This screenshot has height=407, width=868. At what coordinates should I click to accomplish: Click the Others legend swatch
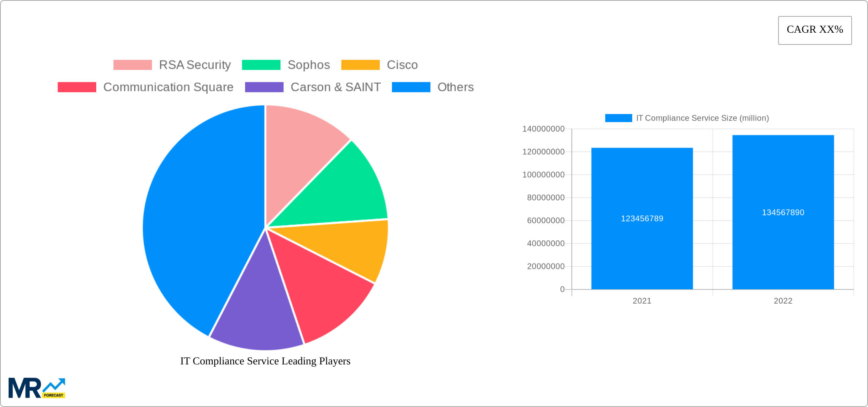411,87
